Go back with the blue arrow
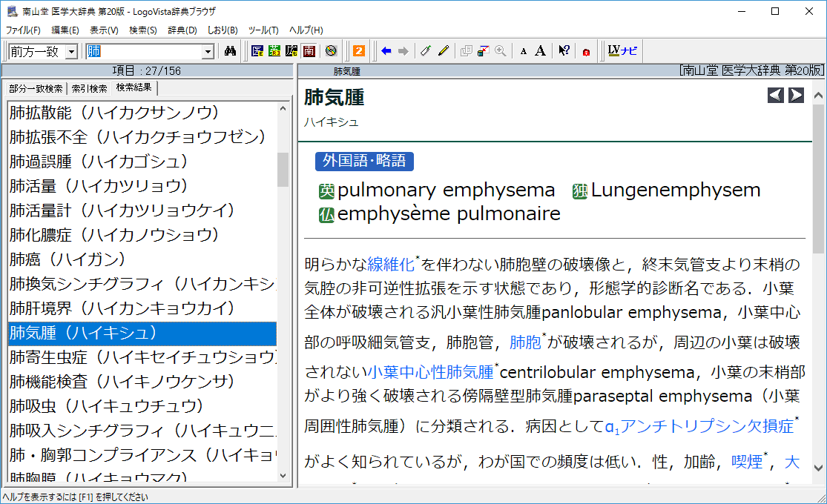 (x=386, y=51)
